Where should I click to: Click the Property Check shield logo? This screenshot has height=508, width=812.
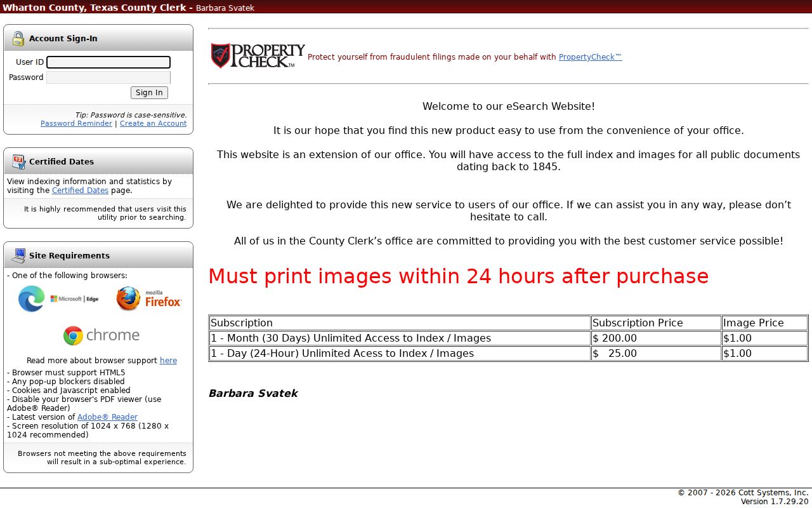tap(258, 56)
